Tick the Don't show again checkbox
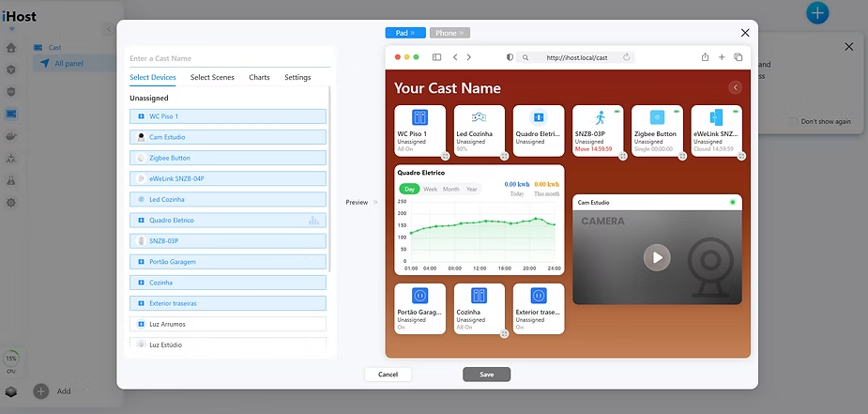The image size is (868, 414). coord(793,121)
